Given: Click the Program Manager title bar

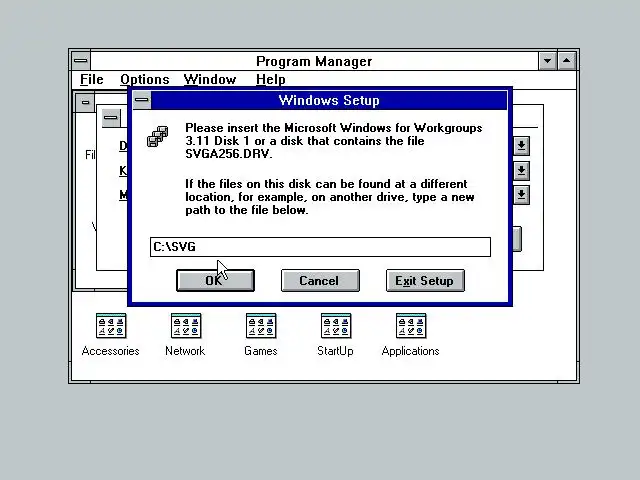Looking at the screenshot, I should pyautogui.click(x=314, y=61).
